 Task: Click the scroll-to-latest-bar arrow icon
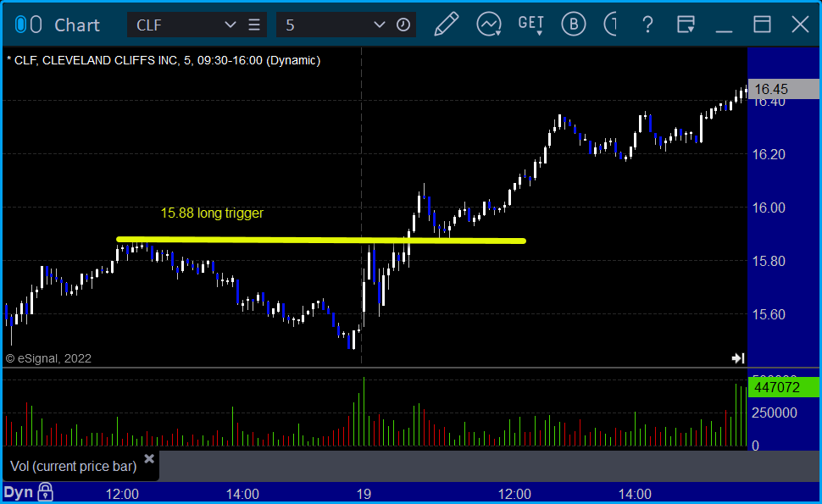point(738,358)
